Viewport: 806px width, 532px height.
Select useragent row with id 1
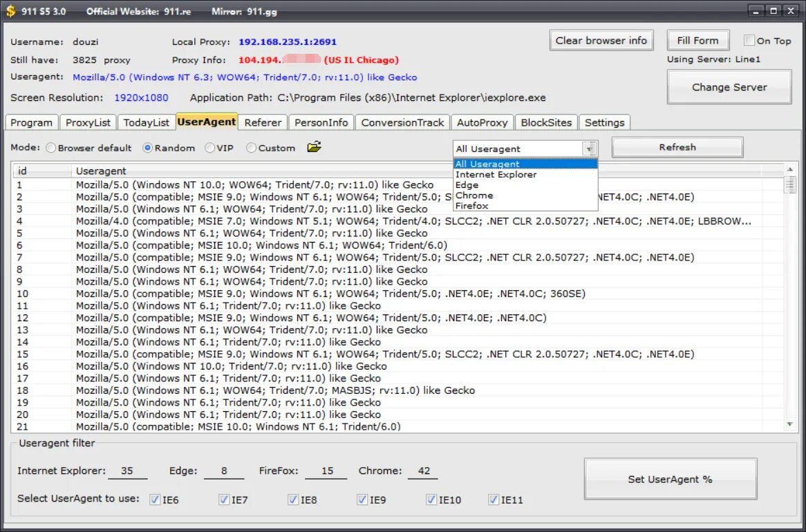(398, 184)
